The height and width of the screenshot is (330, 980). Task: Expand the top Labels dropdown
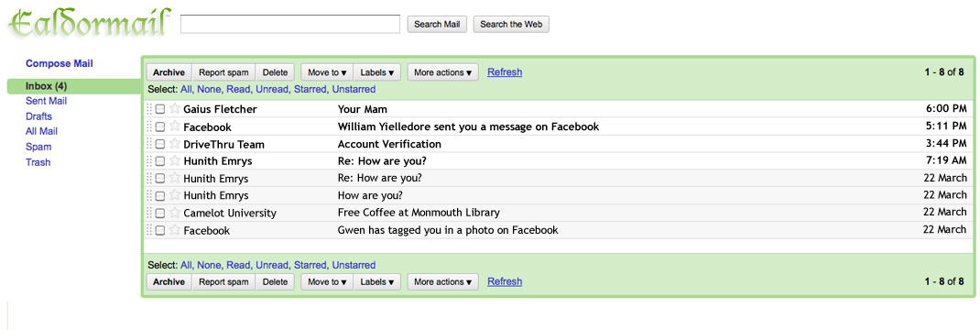click(x=376, y=72)
